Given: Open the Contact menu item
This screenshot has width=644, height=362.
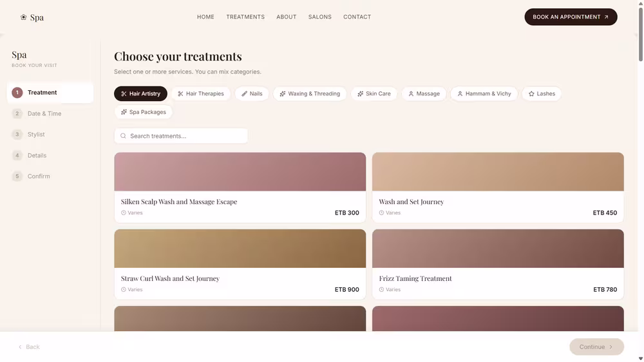Looking at the screenshot, I should click(x=357, y=17).
